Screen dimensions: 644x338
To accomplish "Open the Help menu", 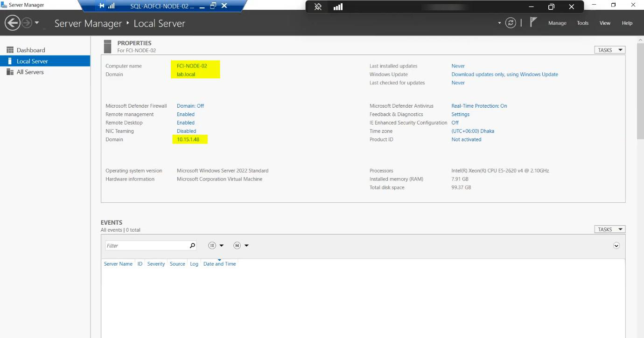I will click(x=627, y=23).
